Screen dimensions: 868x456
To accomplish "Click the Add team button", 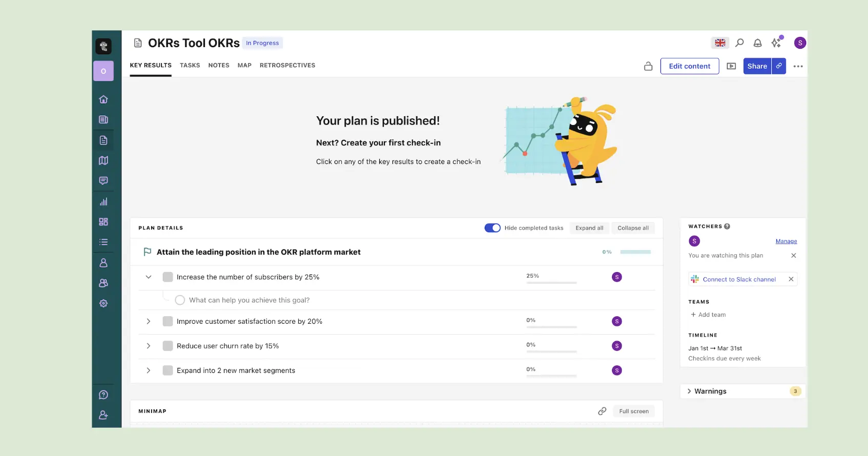I will [x=708, y=315].
